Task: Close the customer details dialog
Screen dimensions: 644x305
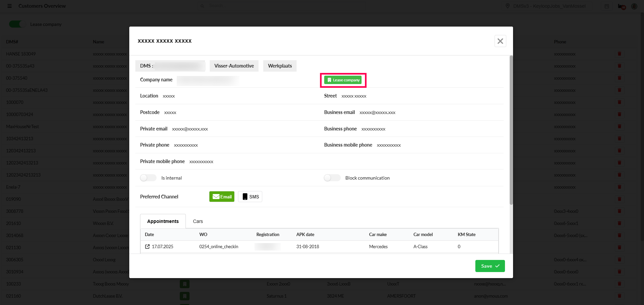Action: [x=500, y=41]
